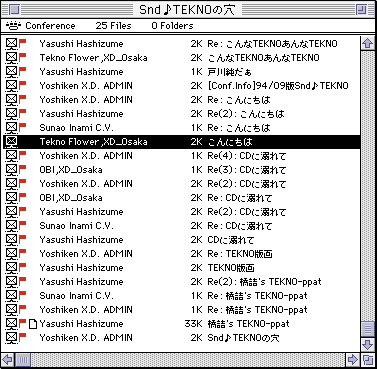377x369 pixels.
Task: Click the red flag on the Re(3): CDに溺れて row
Action: point(22,169)
